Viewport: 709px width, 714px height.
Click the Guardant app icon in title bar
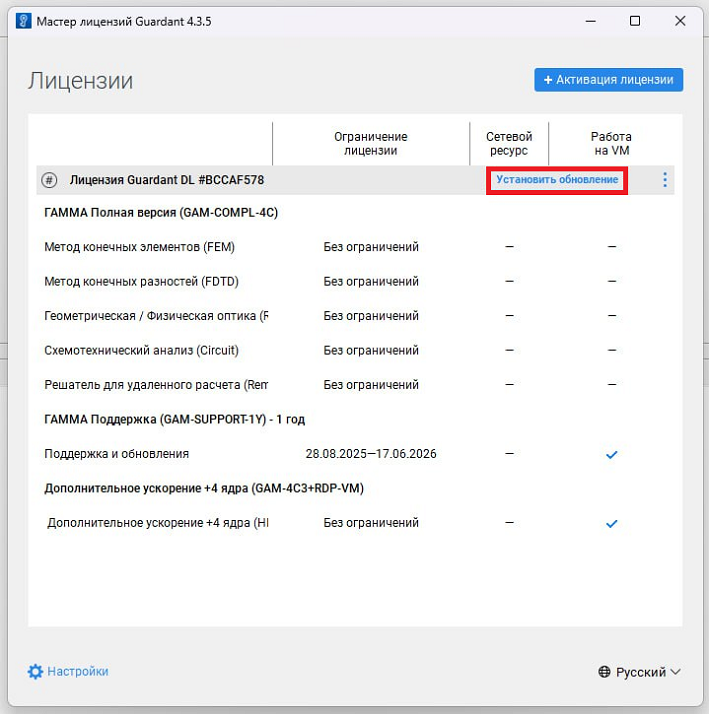[x=22, y=21]
